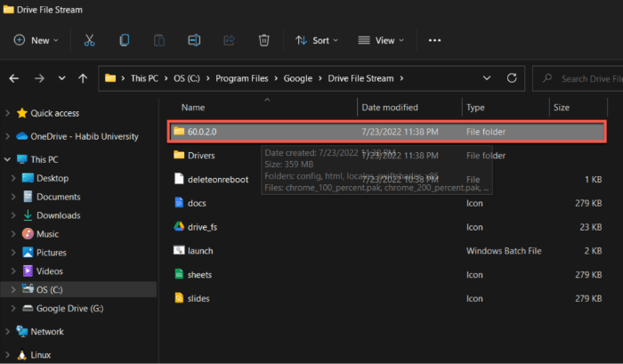Select Music in navigation pane
This screenshot has height=364, width=623.
click(x=48, y=234)
